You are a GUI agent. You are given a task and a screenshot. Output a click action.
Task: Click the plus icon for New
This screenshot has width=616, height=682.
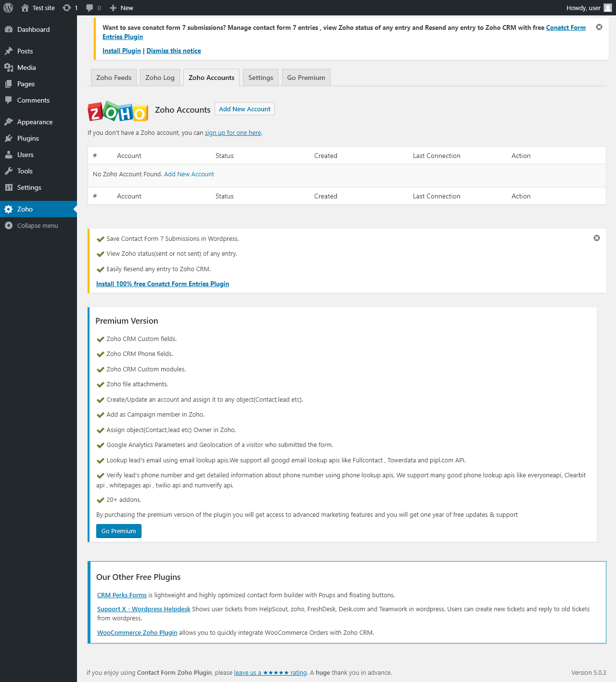click(x=113, y=8)
